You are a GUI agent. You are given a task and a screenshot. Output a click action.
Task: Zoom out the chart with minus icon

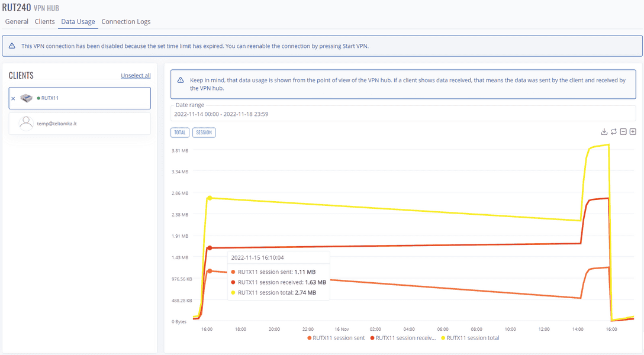(x=623, y=131)
